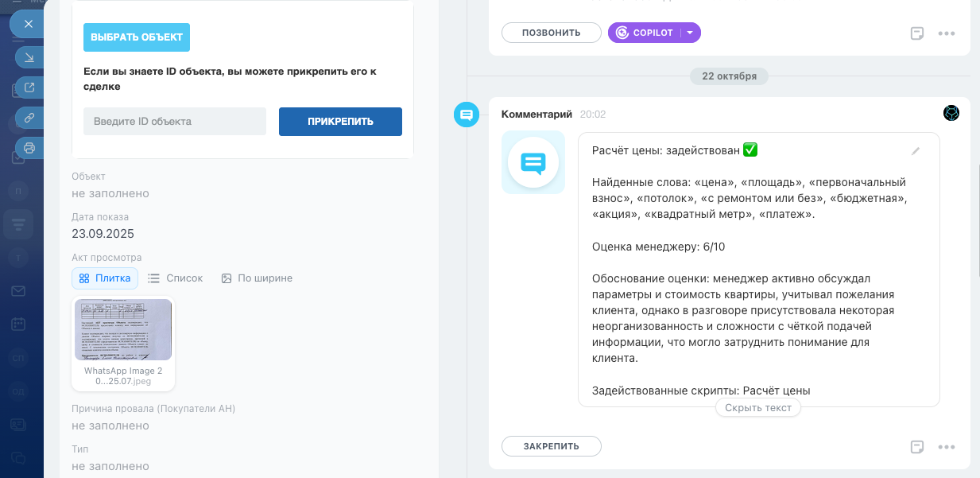Click the note icon on the 20:02 comment
980x478 pixels.
(x=916, y=446)
